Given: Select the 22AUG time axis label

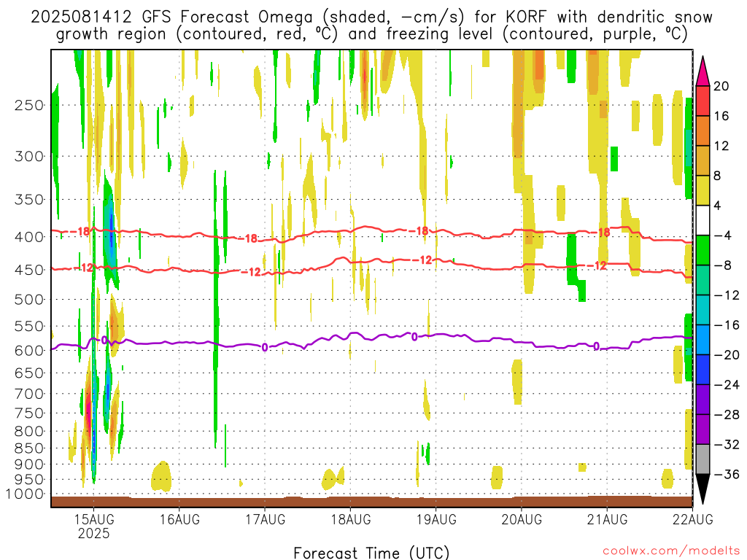Looking at the screenshot, I should point(693,519).
